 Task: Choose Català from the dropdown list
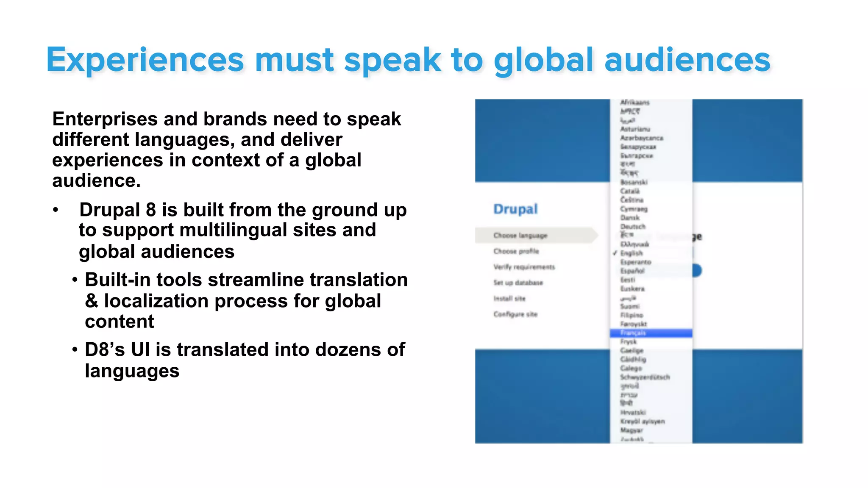630,191
